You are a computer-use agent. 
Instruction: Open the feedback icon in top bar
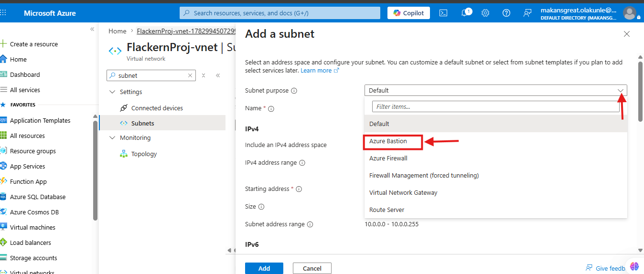[x=527, y=13]
